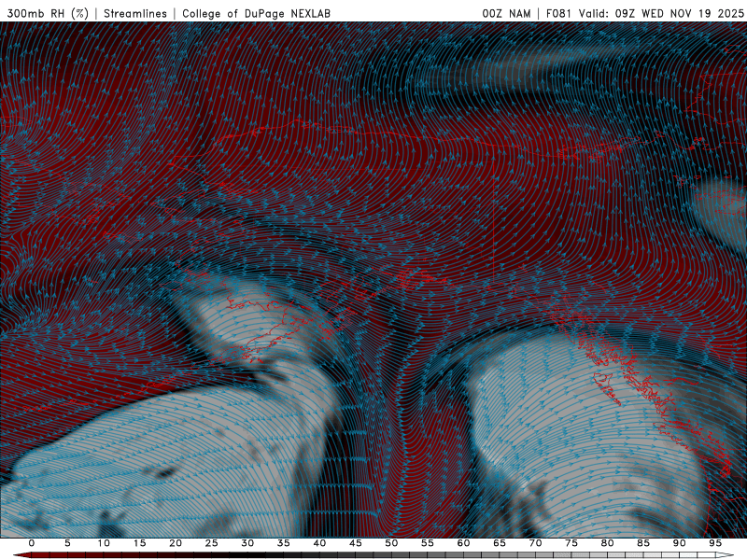Click the colorbar label "5"

coord(67,543)
